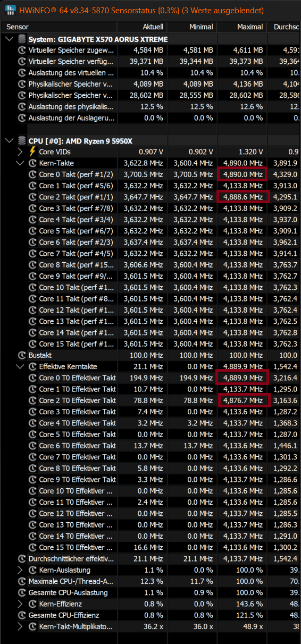
Task: Click the clock icon of Core 12 Takt
Action: [32, 310]
